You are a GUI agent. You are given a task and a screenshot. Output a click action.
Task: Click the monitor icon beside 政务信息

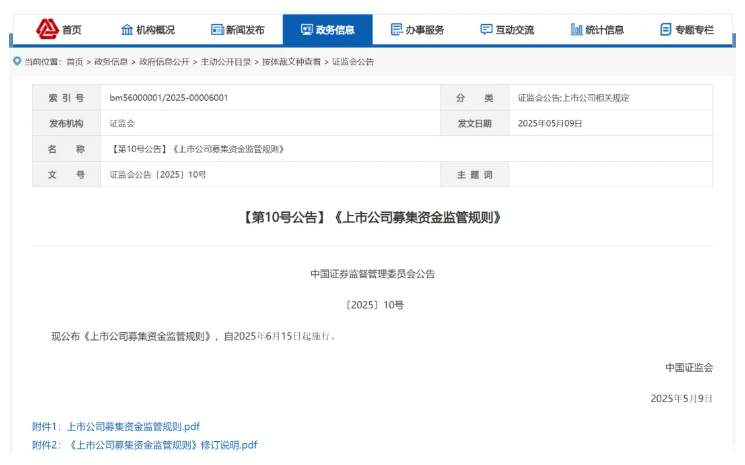[306, 30]
